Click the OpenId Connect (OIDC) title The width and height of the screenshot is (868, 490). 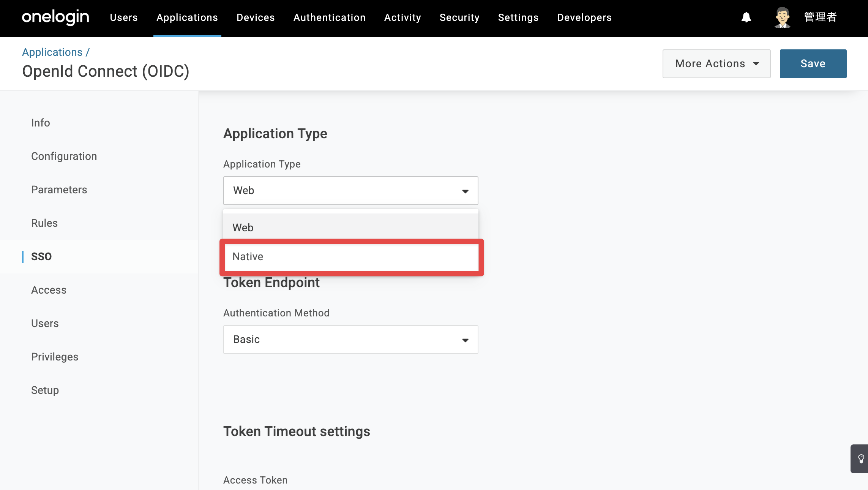point(106,71)
